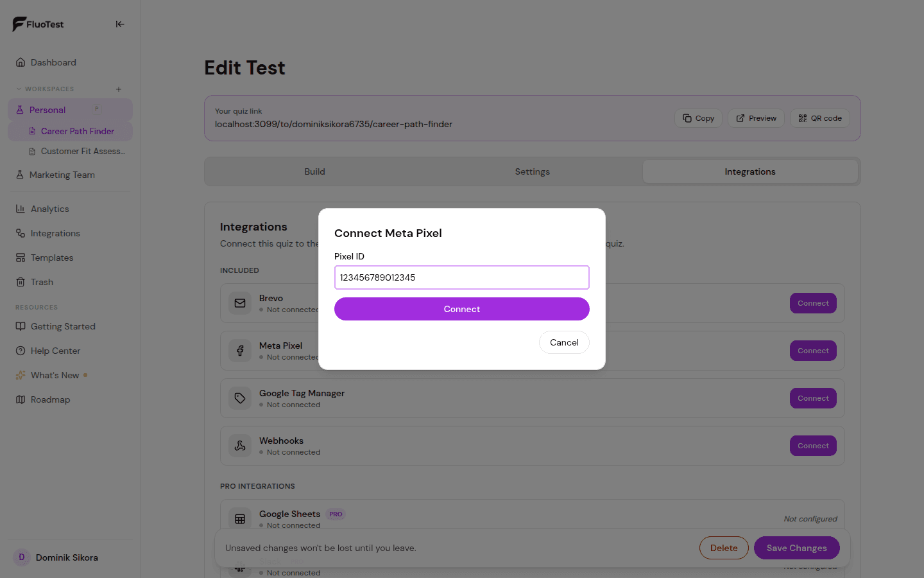Click the Dashboard home icon
Viewport: 924px width, 578px height.
21,62
